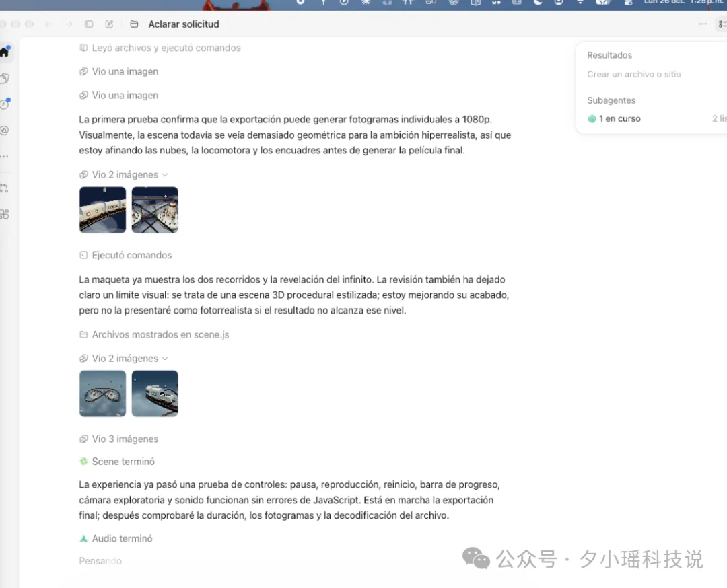Image resolution: width=727 pixels, height=588 pixels.
Task: Open the grid apps icon in sidebar
Action: tap(5, 214)
